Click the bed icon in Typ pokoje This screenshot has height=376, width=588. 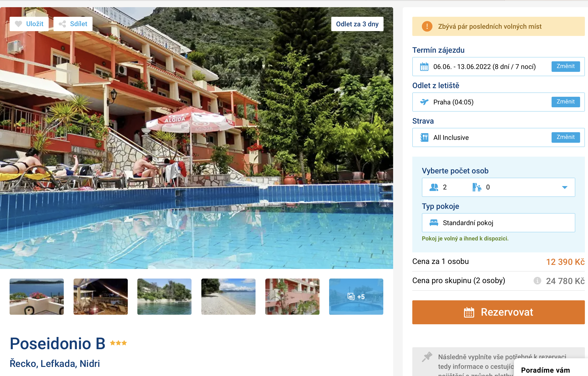434,223
